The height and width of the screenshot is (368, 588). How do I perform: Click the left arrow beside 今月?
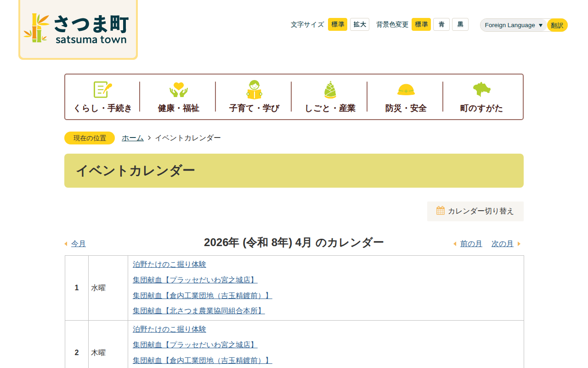pyautogui.click(x=66, y=244)
